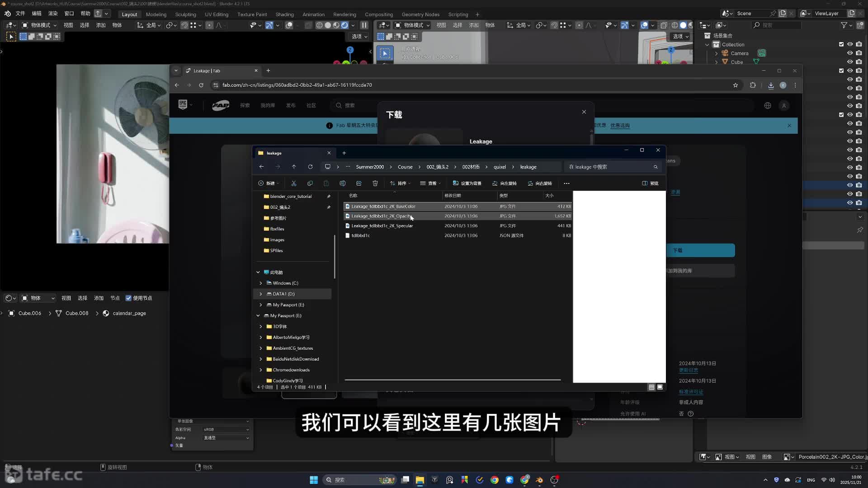Click the browser reload icon
The image size is (868, 488).
[x=201, y=85]
